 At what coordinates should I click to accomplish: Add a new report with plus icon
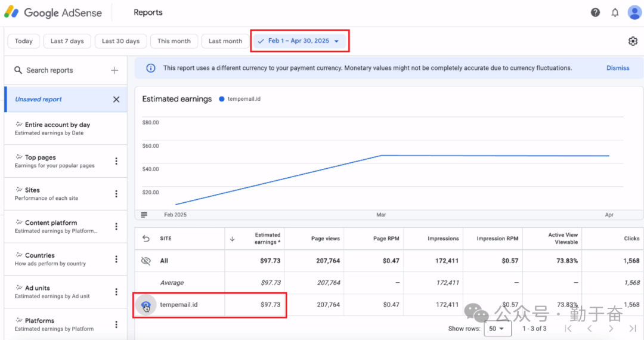(114, 70)
